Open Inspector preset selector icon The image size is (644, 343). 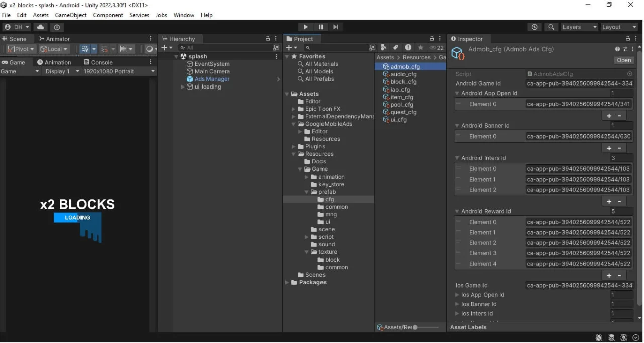[x=625, y=49]
